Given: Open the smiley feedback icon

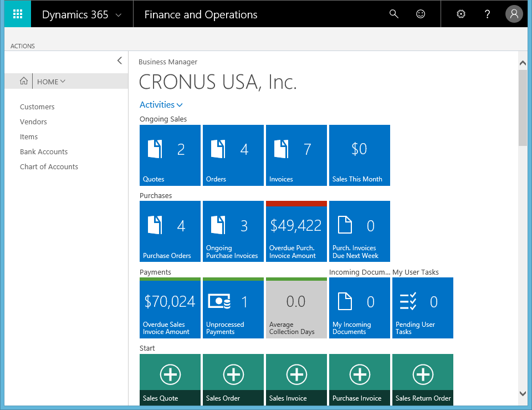Looking at the screenshot, I should pos(421,14).
